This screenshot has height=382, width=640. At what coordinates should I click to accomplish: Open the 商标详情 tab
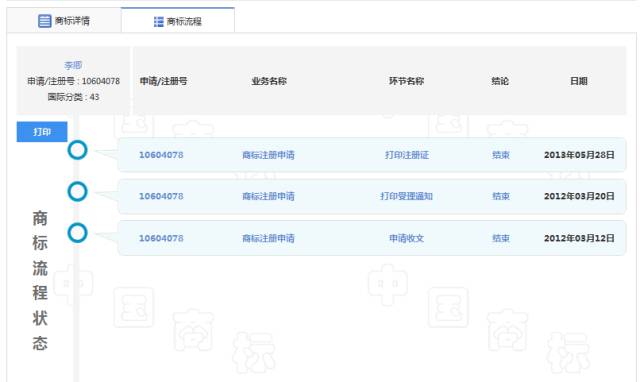click(x=64, y=20)
